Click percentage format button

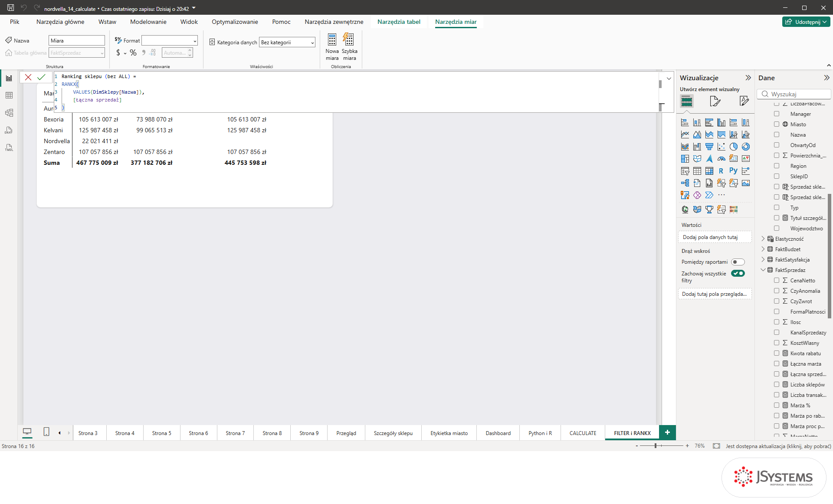tap(133, 53)
